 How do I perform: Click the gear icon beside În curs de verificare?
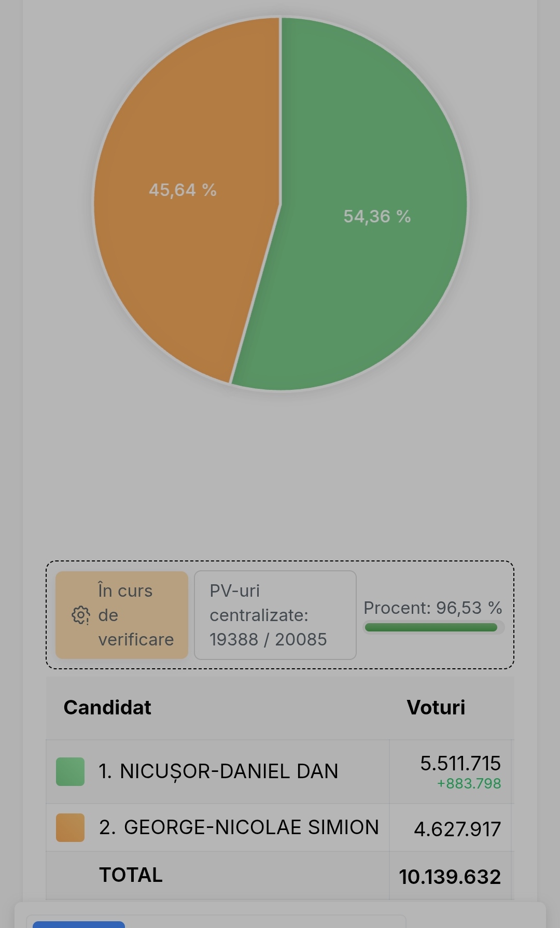coord(80,615)
